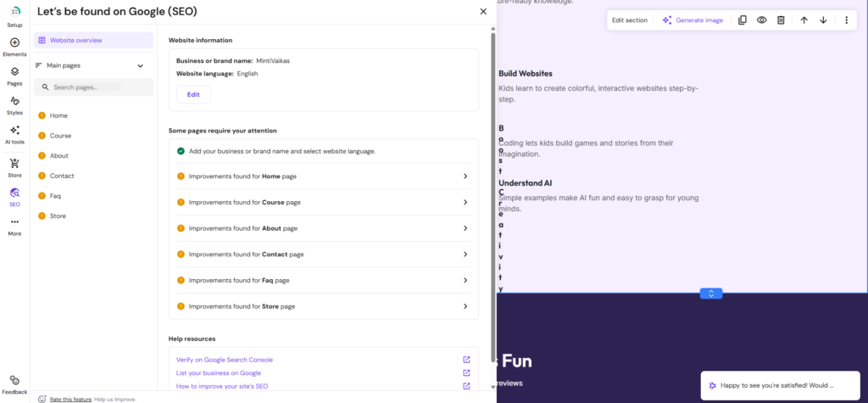Open the Elements panel in sidebar

pyautogui.click(x=14, y=42)
